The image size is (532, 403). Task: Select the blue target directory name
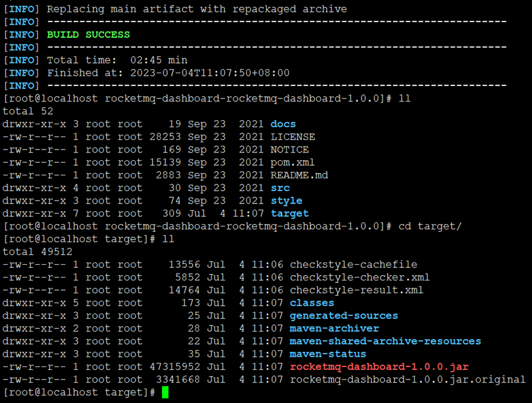tap(289, 214)
